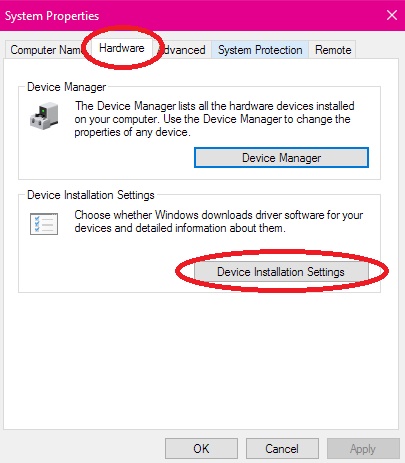This screenshot has width=405, height=463.
Task: Click the Device Manager group heading label
Action: pyautogui.click(x=67, y=87)
